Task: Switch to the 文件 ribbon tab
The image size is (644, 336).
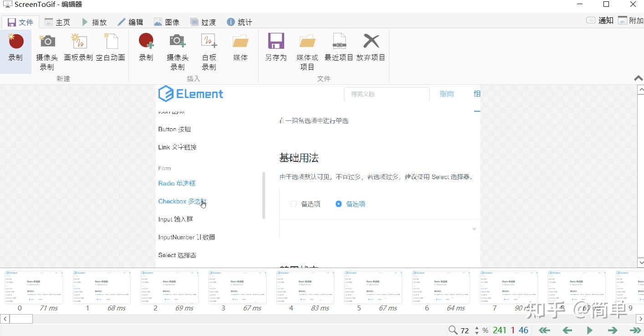Action: pos(20,22)
